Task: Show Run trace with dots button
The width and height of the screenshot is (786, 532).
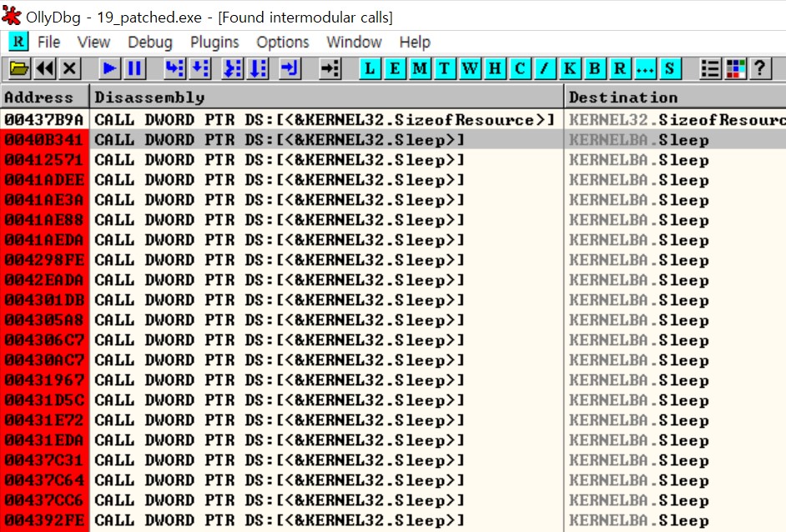Action: [645, 68]
